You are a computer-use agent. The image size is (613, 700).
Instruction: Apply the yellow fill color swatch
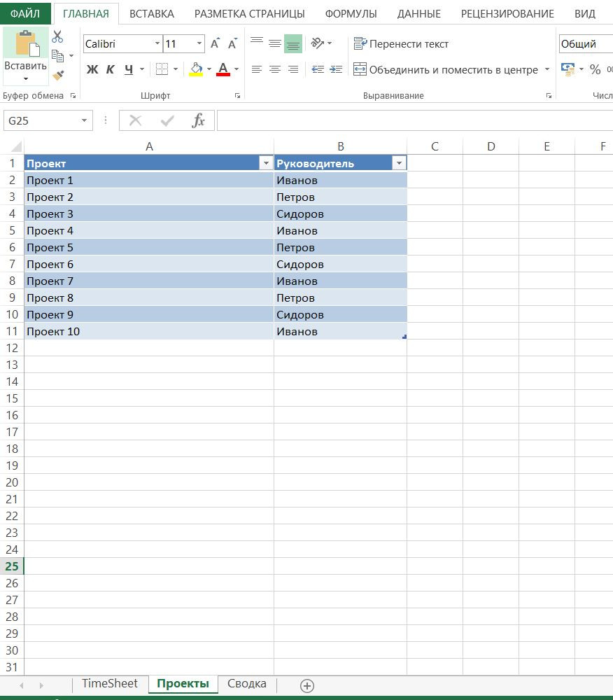(x=196, y=69)
